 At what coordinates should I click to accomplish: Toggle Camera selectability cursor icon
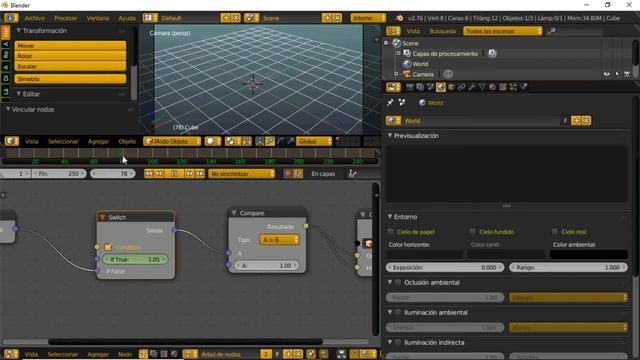617,74
